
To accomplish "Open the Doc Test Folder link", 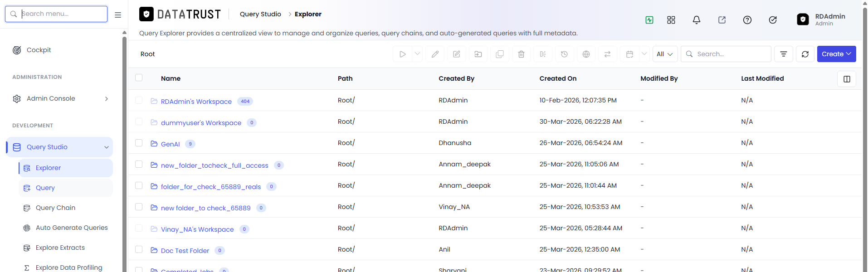I will (185, 251).
